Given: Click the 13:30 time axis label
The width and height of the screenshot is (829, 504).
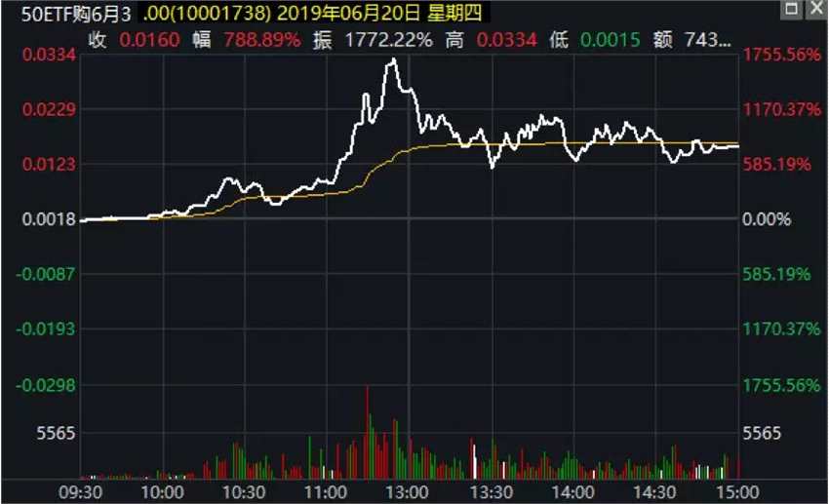Looking at the screenshot, I should [492, 492].
